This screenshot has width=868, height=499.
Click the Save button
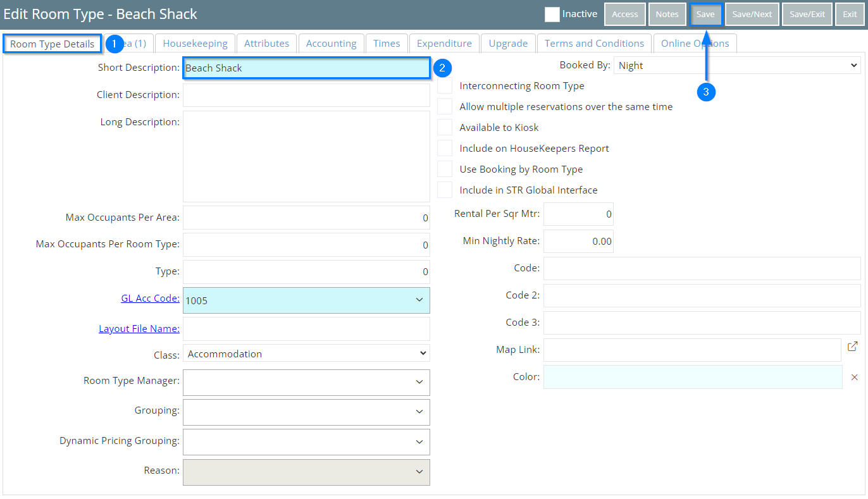705,15
